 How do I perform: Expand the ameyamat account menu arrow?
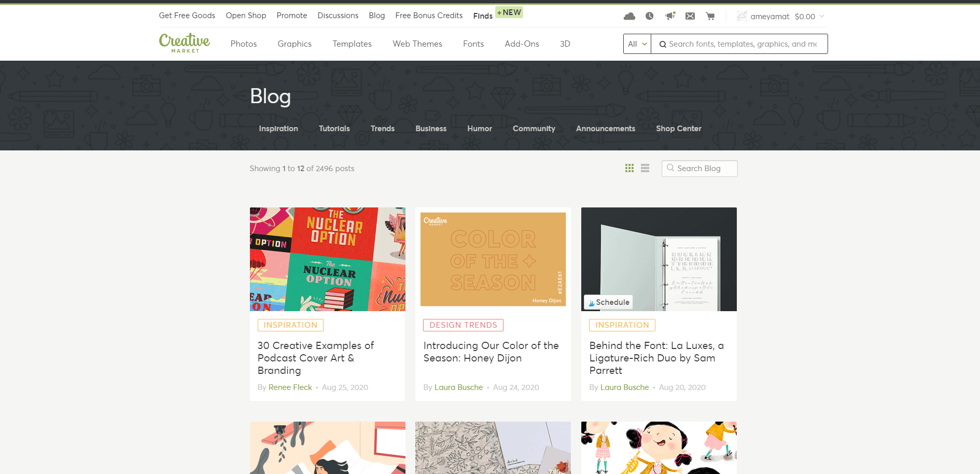tap(822, 16)
